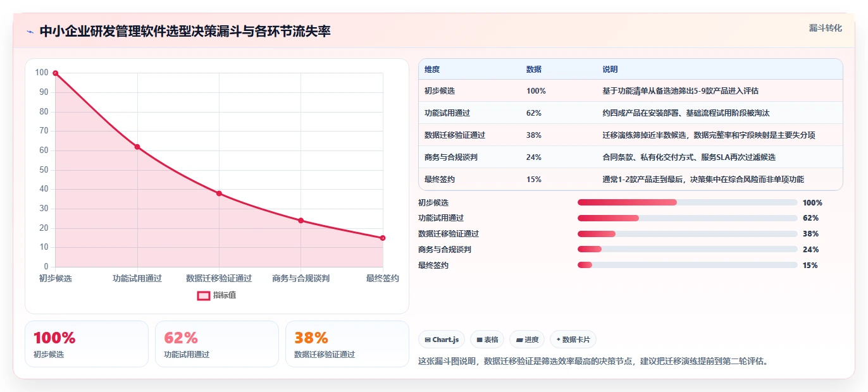Click the 50 y-axis tick label

pos(44,170)
